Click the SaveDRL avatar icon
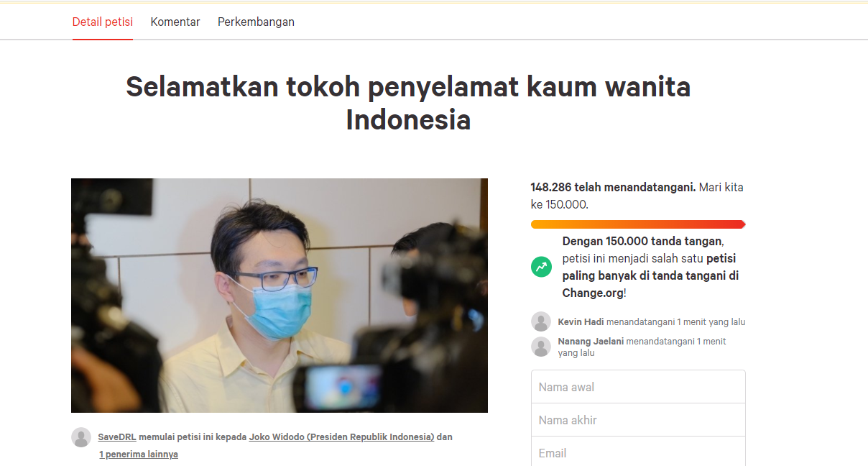The height and width of the screenshot is (466, 868). pyautogui.click(x=81, y=437)
